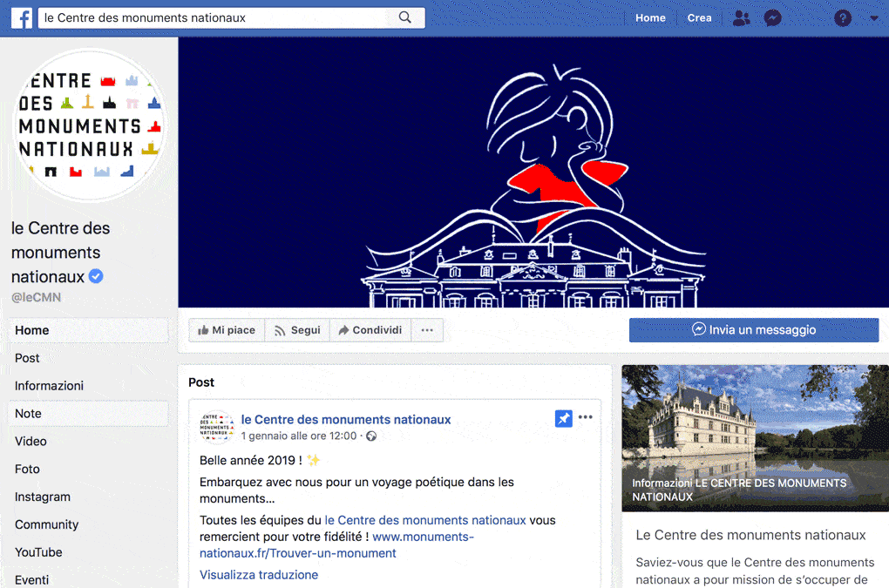Open the cover illustration image
Viewport: 889px width, 588px height.
click(533, 172)
